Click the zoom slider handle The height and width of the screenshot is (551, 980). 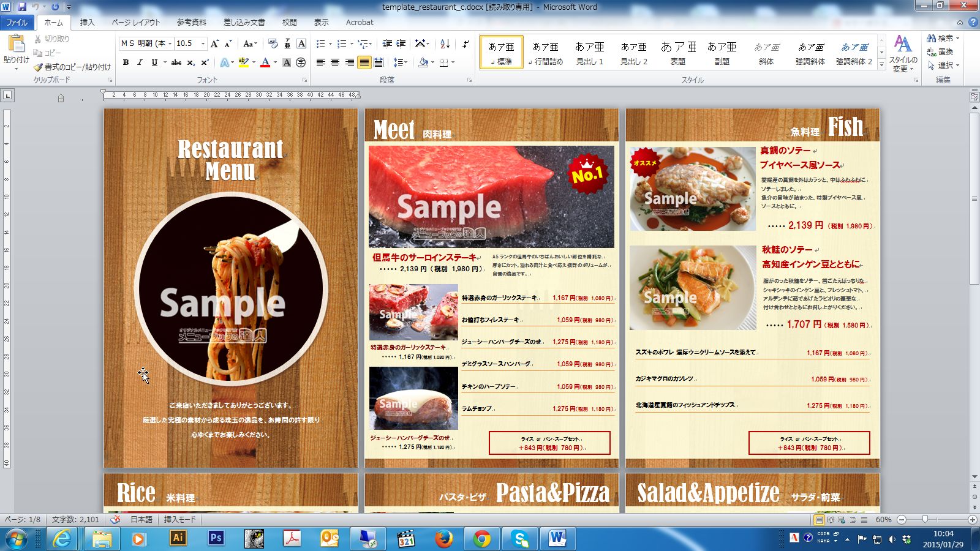pos(925,520)
